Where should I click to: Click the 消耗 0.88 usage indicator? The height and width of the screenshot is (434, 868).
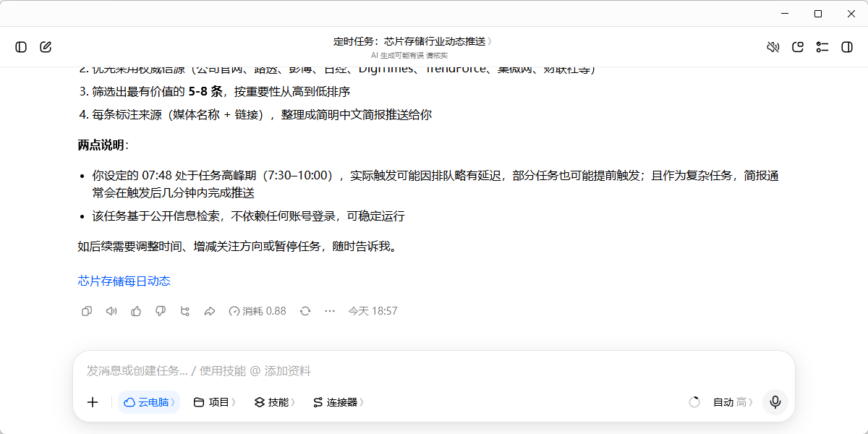258,311
